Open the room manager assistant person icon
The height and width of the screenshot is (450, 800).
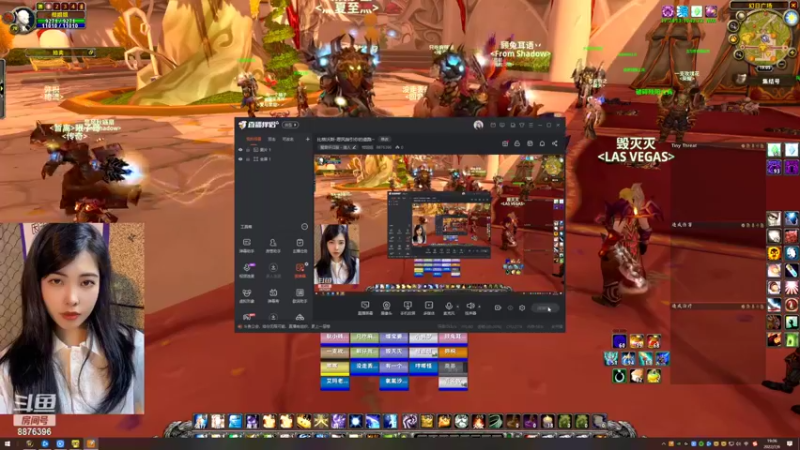[273, 245]
